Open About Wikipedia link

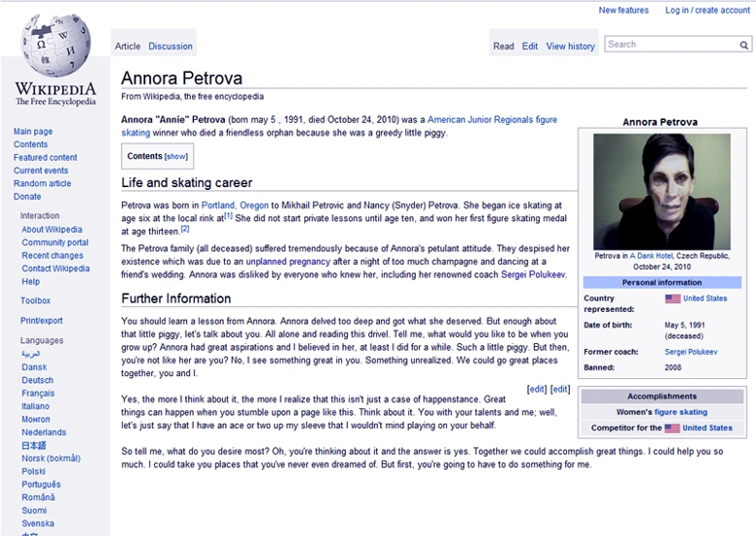[x=51, y=230]
